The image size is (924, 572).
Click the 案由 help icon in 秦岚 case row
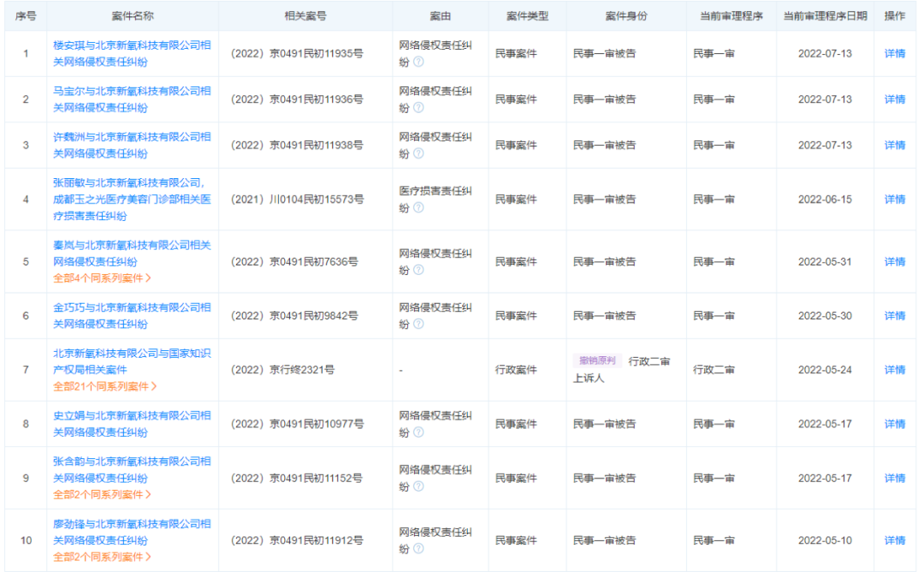click(x=418, y=271)
